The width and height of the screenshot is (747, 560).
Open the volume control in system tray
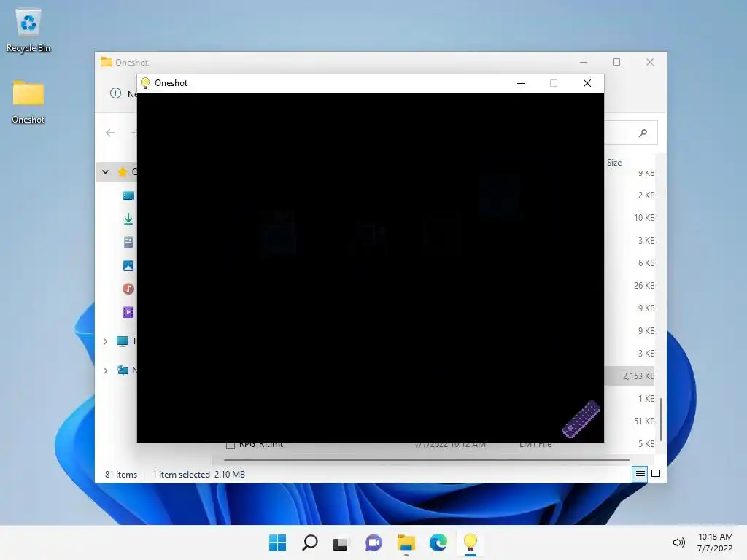(678, 542)
